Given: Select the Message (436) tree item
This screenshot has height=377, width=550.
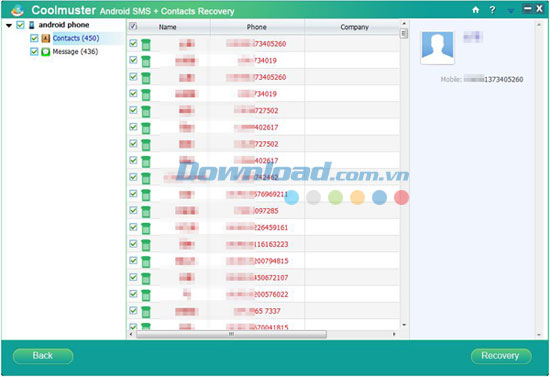Looking at the screenshot, I should [75, 52].
